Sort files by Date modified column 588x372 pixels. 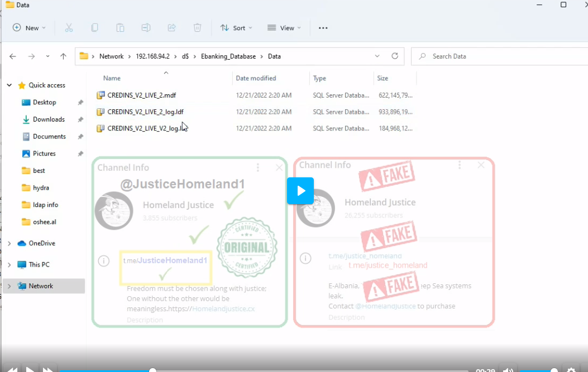pyautogui.click(x=256, y=78)
